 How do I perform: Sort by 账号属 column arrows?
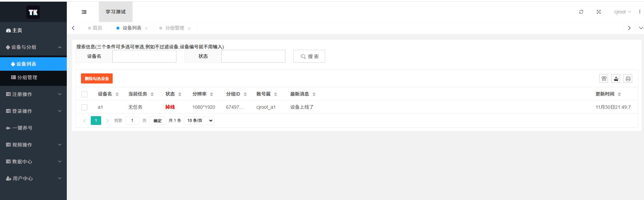[x=276, y=94]
